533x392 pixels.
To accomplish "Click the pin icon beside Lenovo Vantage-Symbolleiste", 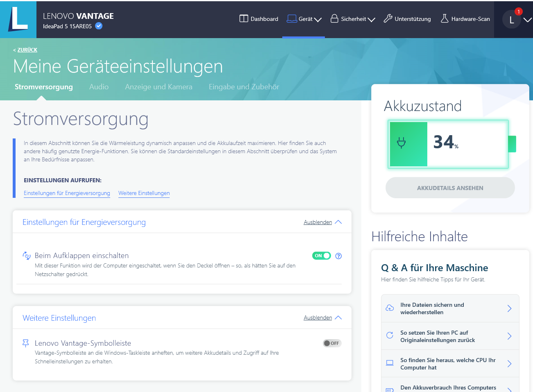I will pyautogui.click(x=26, y=343).
